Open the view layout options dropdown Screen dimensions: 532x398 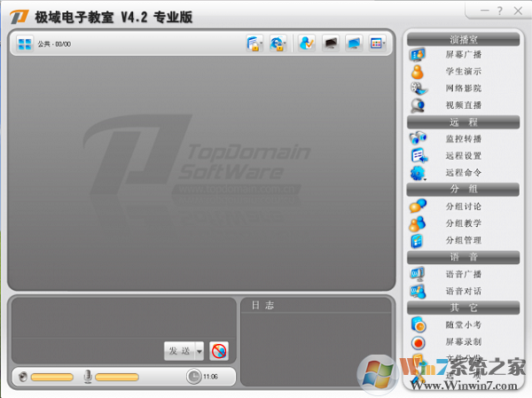(378, 43)
